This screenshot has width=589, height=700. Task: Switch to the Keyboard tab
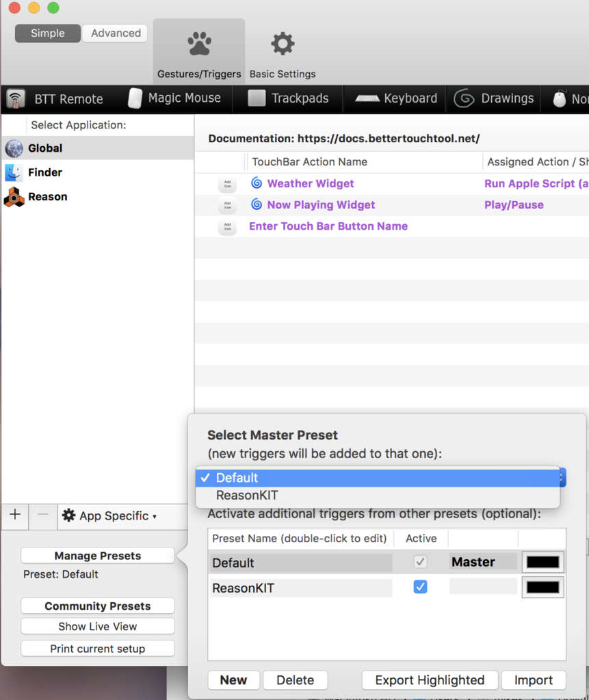[396, 98]
